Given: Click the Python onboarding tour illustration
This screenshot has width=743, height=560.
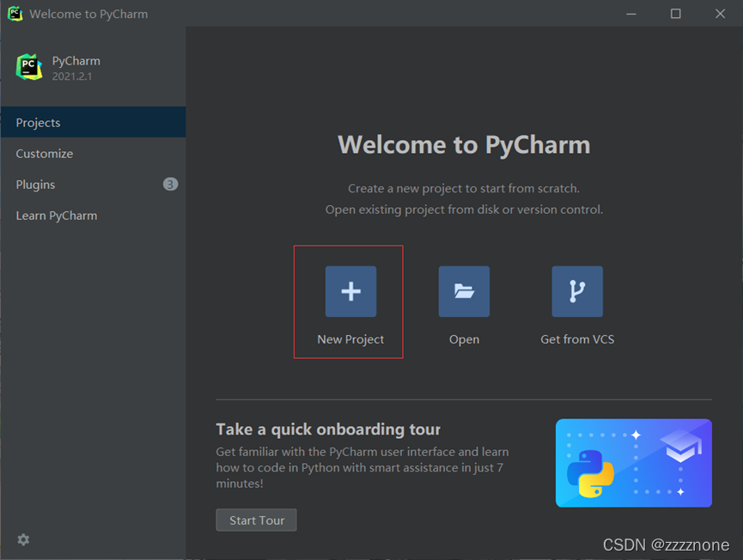Looking at the screenshot, I should click(x=634, y=463).
